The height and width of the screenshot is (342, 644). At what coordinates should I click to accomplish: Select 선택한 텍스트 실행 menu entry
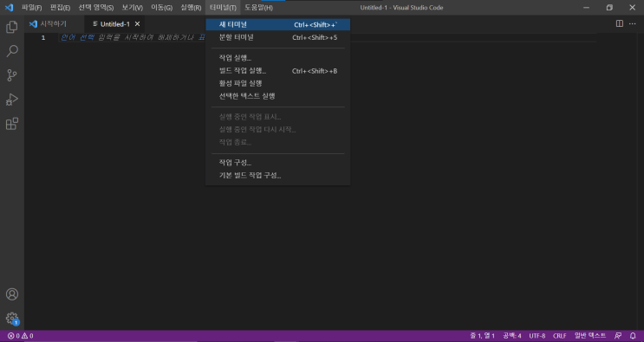tap(278, 96)
